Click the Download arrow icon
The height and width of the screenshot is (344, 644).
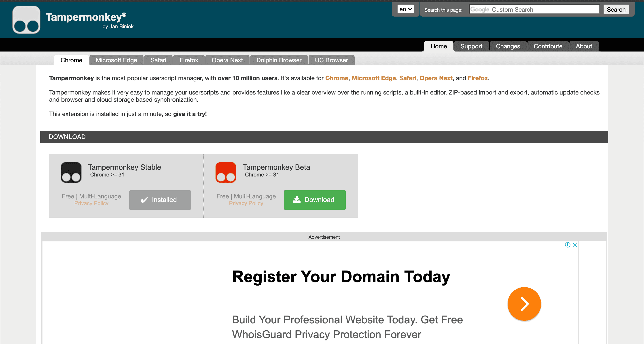coord(297,200)
